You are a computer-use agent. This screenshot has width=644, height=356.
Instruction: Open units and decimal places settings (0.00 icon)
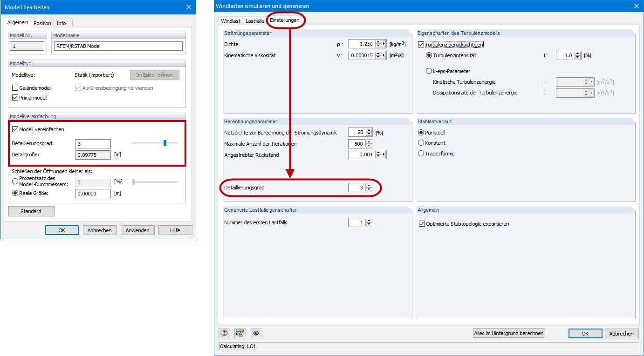pos(240,333)
